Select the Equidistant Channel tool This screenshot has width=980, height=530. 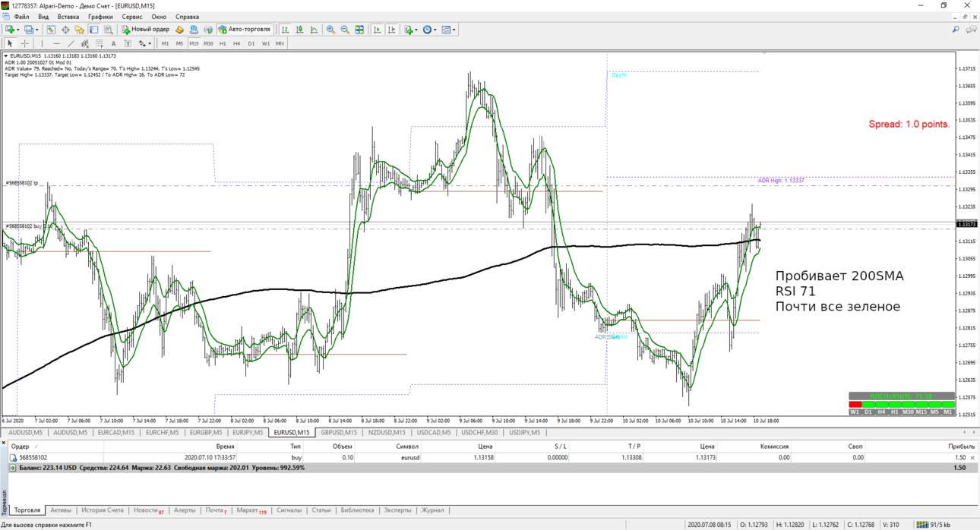point(85,43)
